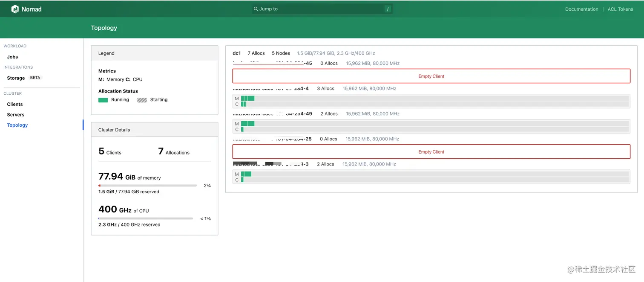Screen dimensions: 644x282
Task: Click '7 Allocations' in Cluster Details
Action: click(174, 151)
